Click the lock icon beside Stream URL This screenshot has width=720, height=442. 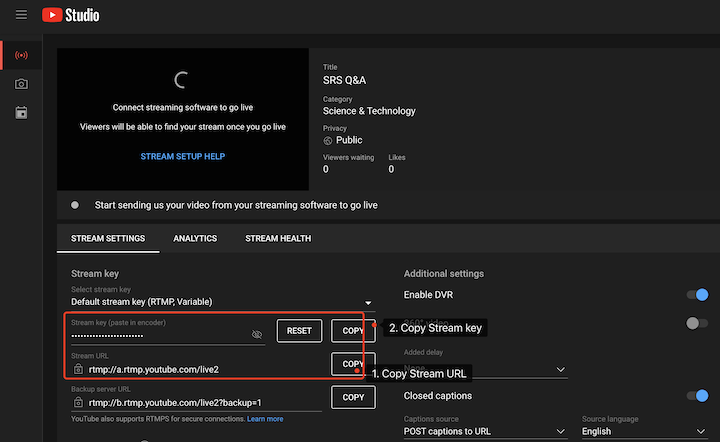[x=78, y=369]
